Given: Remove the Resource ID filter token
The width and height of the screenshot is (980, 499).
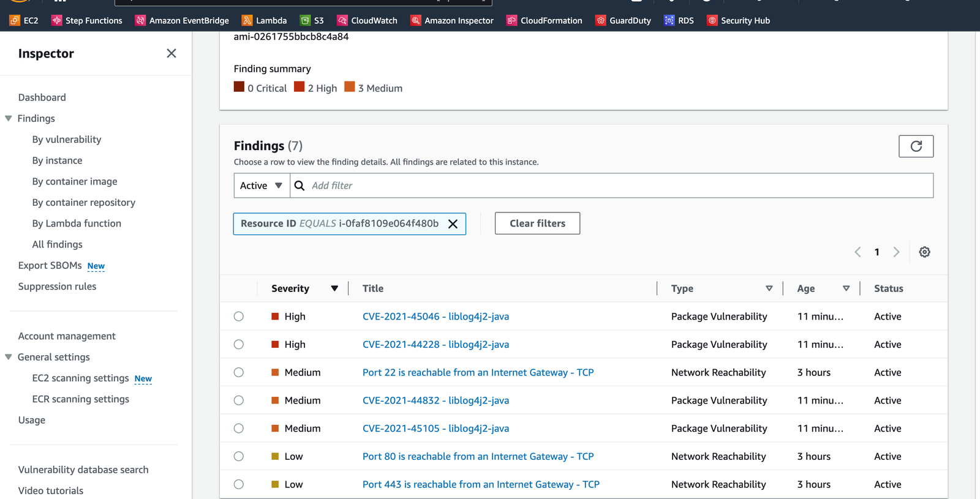Looking at the screenshot, I should click(453, 224).
